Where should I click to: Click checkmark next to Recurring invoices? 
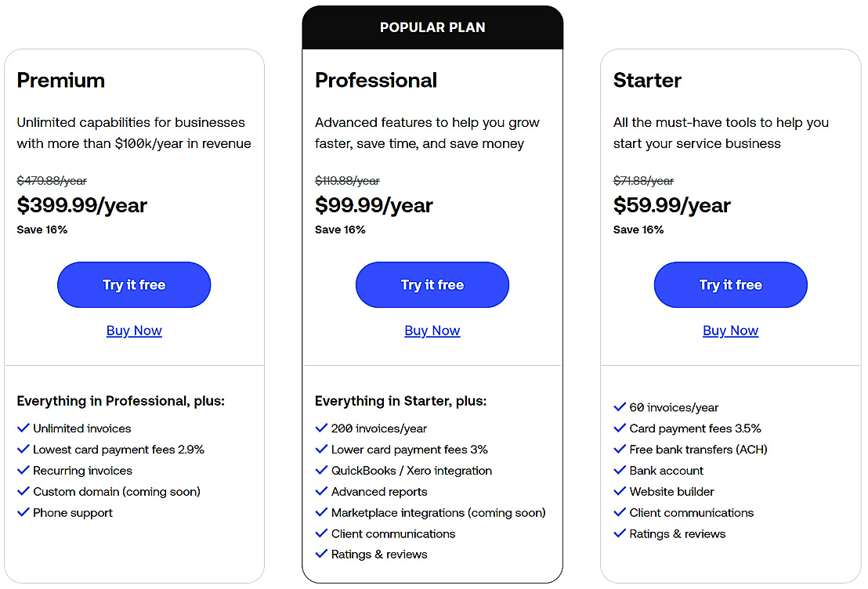tap(23, 471)
